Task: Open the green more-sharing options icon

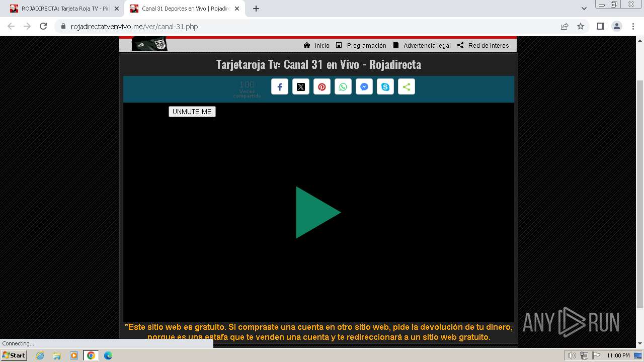Action: click(407, 87)
